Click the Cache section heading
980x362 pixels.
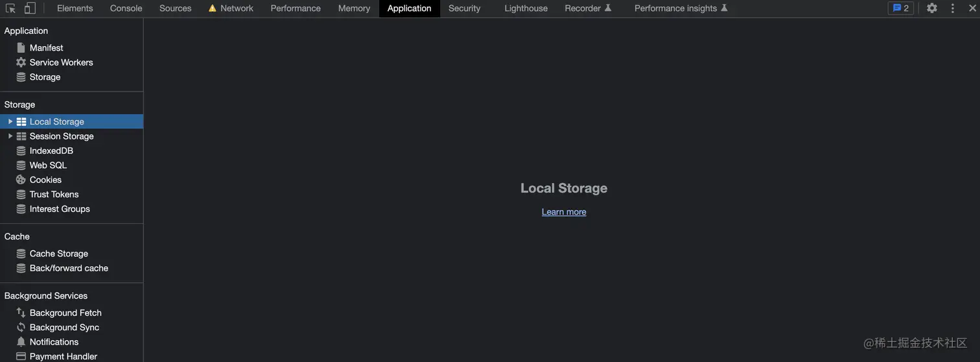pyautogui.click(x=17, y=237)
